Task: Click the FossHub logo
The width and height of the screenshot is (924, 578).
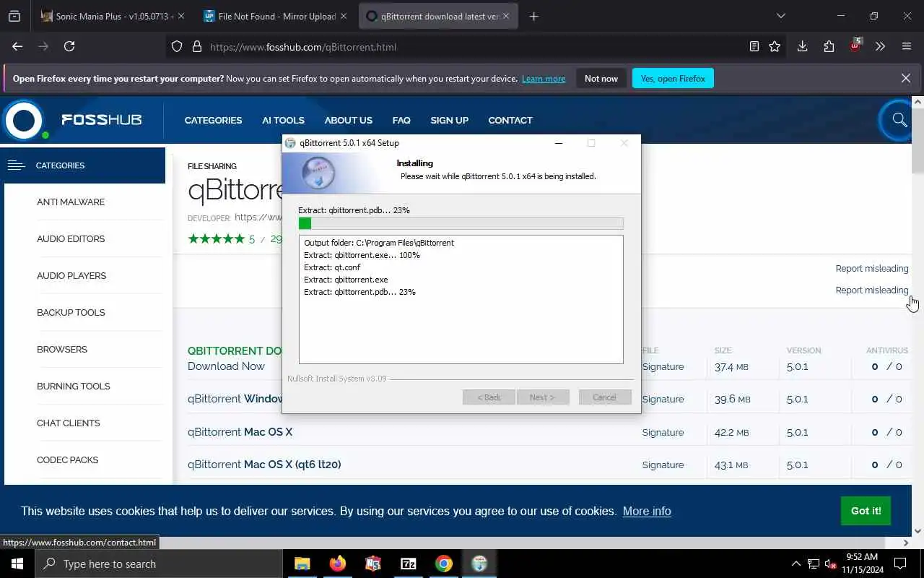Action: point(72,120)
